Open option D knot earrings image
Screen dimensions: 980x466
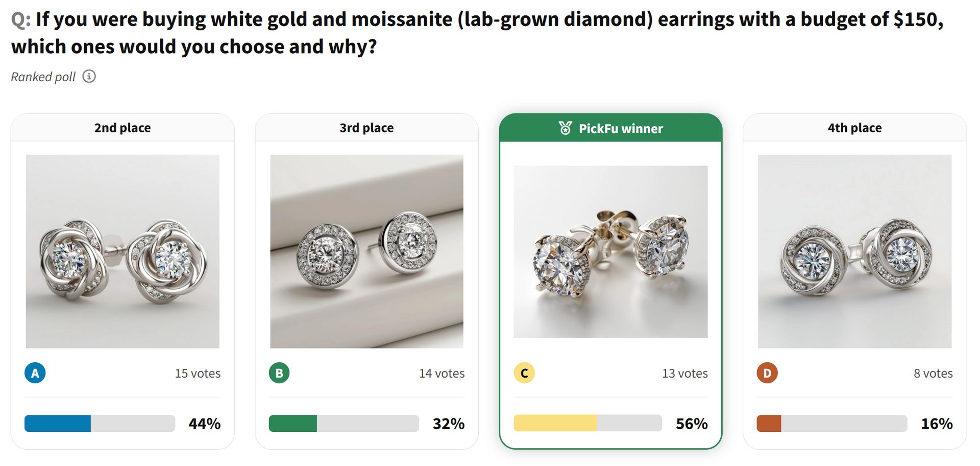[x=854, y=251]
